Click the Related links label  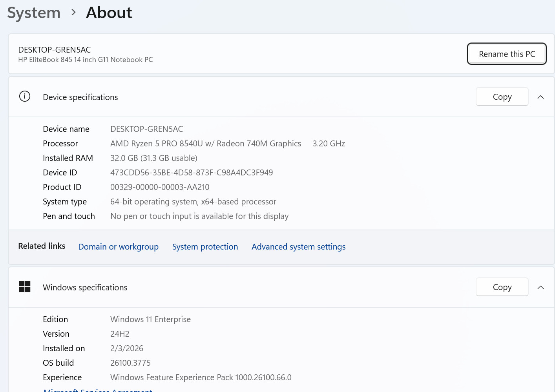[x=42, y=246]
